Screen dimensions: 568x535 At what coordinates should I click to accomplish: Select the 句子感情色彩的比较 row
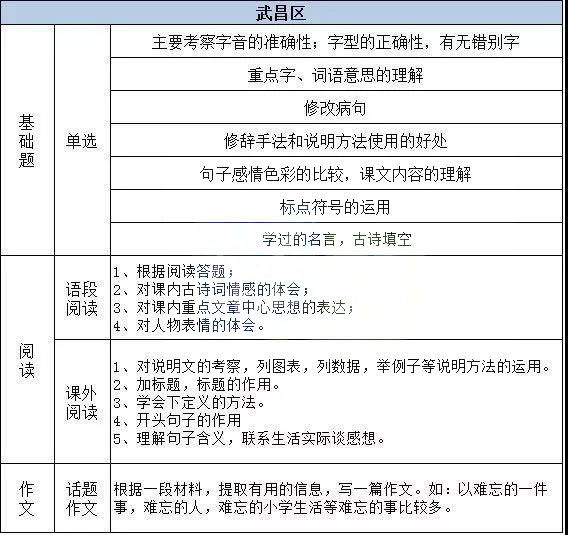point(336,174)
